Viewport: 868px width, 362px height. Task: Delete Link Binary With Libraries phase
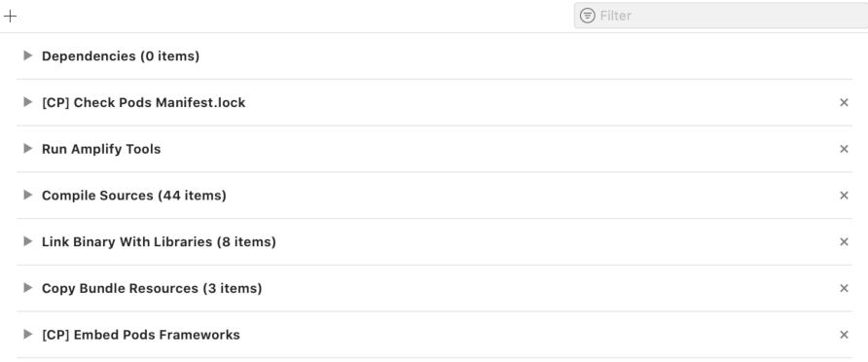844,242
